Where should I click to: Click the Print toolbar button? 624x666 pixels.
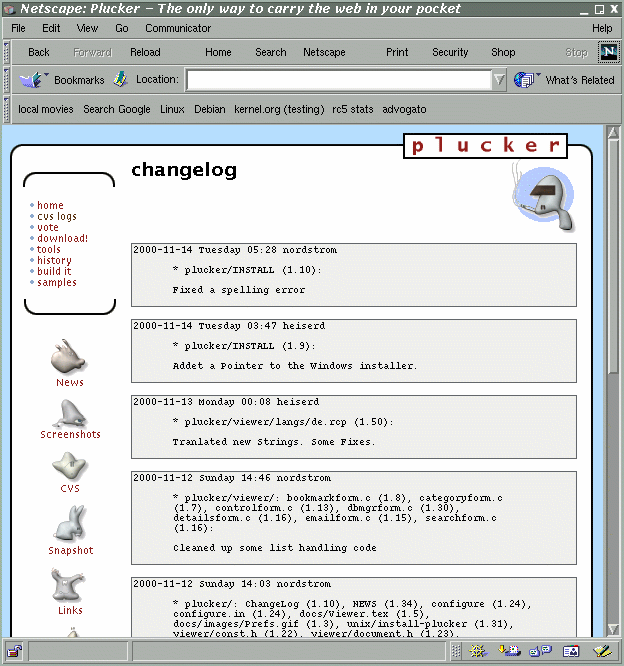tap(397, 52)
